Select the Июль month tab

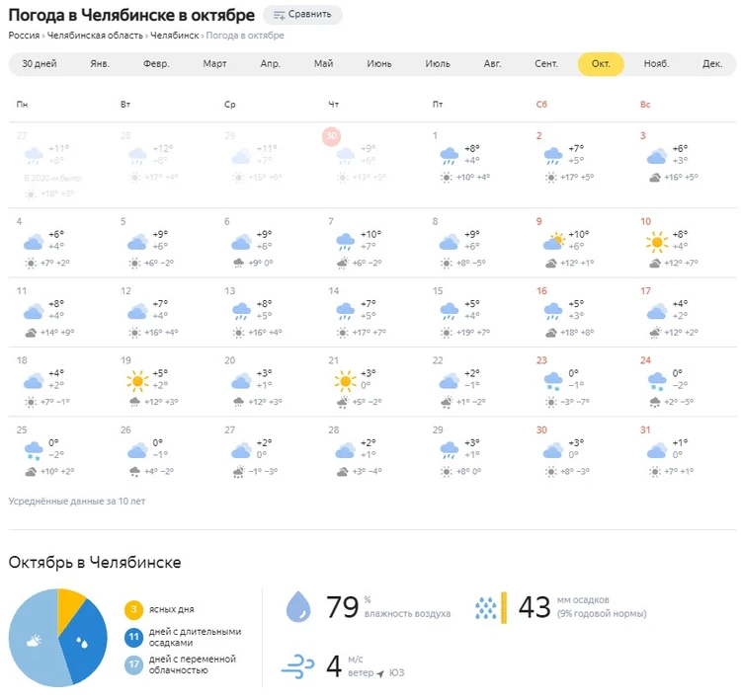click(437, 64)
